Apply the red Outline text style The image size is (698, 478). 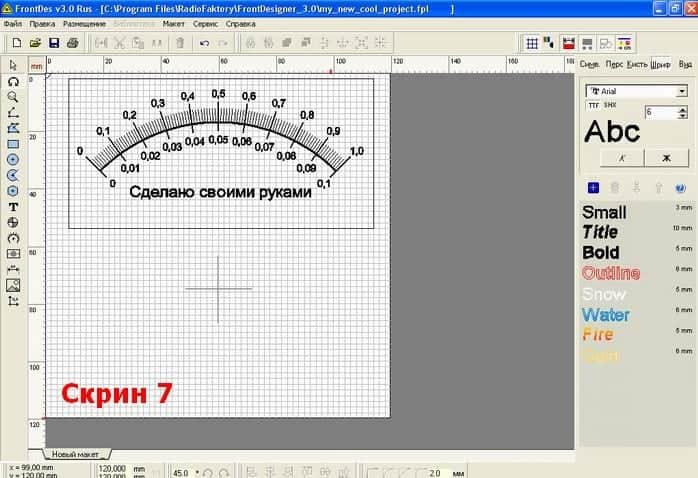611,273
